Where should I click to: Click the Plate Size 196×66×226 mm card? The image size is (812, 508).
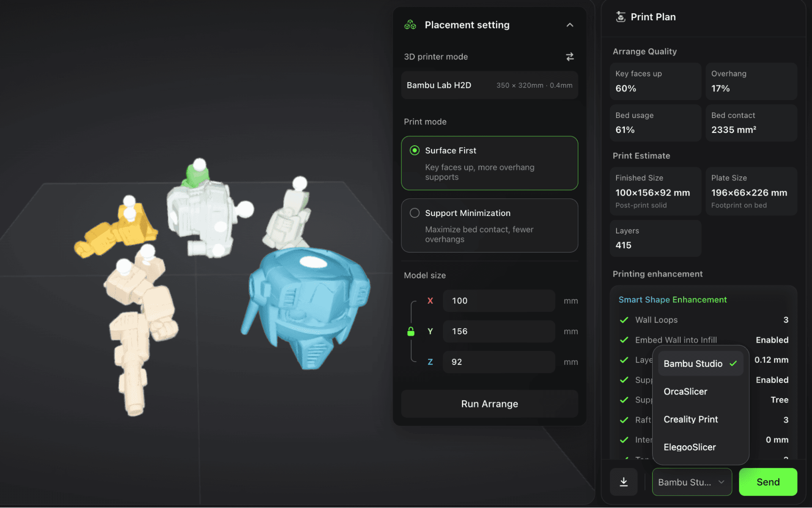[x=751, y=191]
